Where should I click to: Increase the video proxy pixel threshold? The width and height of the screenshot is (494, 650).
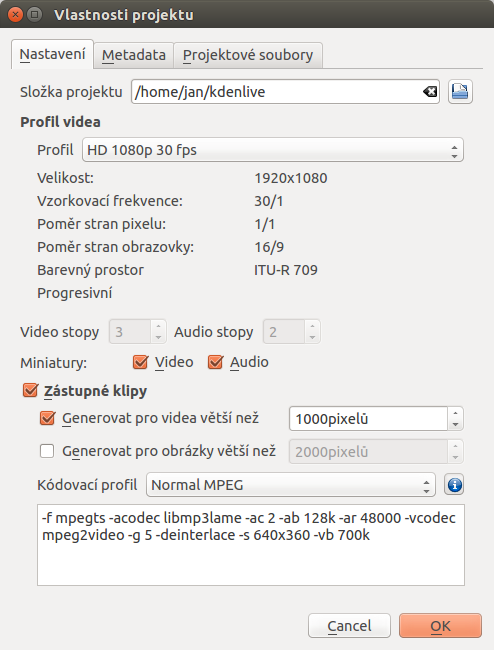pyautogui.click(x=455, y=413)
